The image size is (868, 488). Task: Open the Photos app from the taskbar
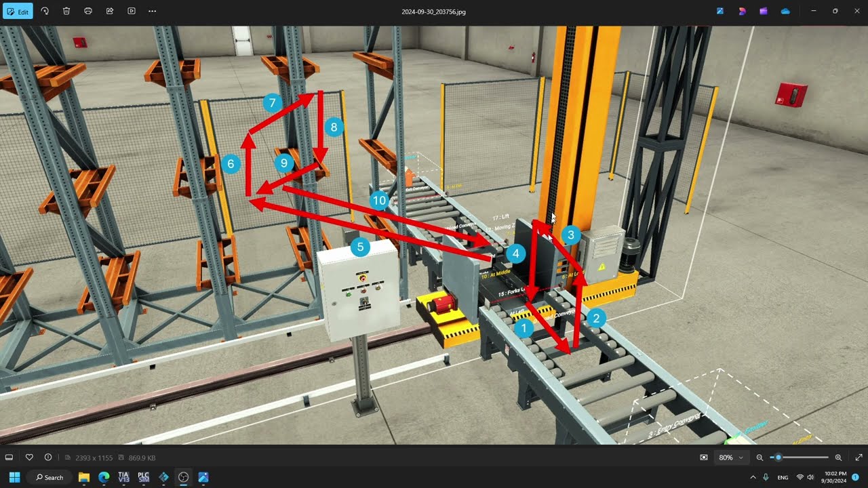203,477
